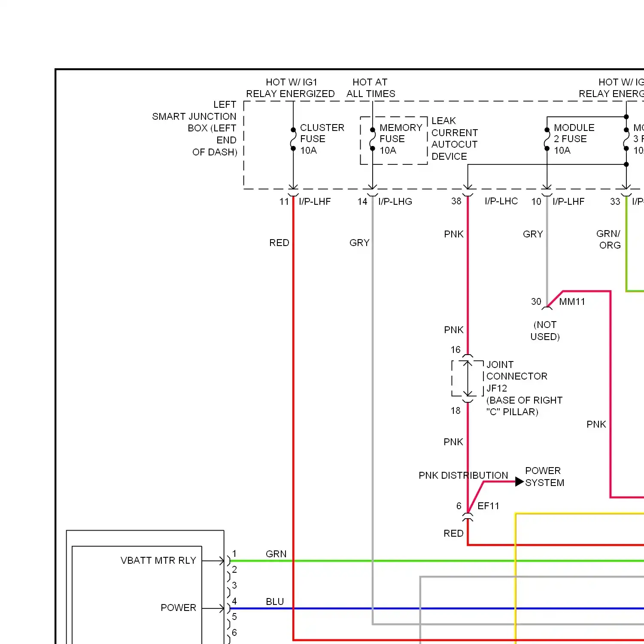Click the LEFT SMART JUNCTION BOX label

tap(194, 128)
